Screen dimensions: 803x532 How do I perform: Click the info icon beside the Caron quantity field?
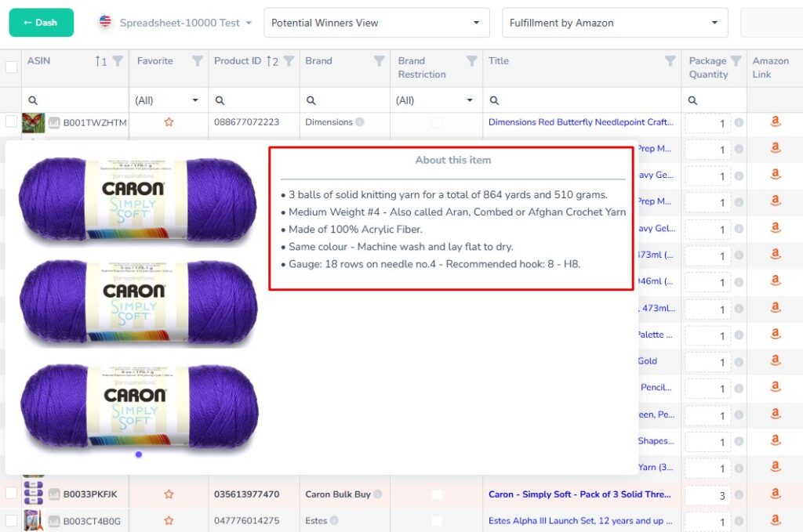pos(740,496)
